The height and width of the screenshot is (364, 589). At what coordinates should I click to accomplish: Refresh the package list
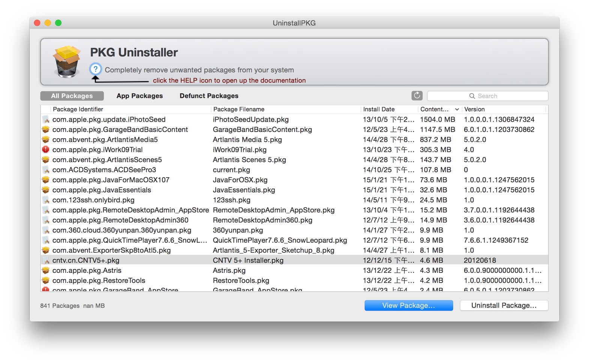point(417,96)
